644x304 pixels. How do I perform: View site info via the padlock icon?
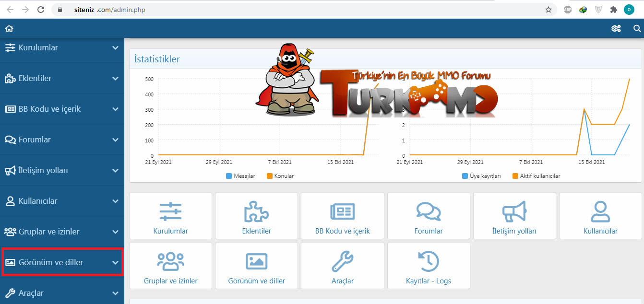tap(60, 10)
